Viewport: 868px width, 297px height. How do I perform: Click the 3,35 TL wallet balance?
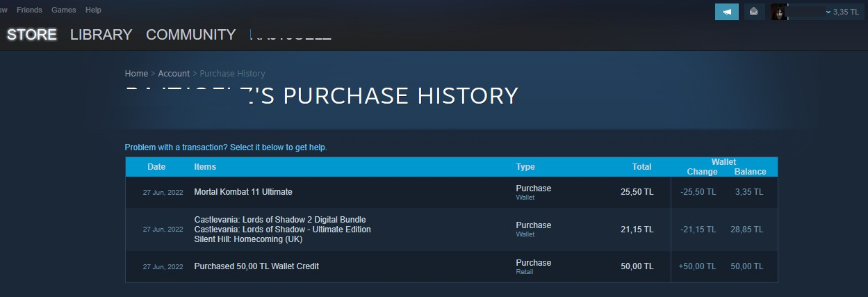(846, 12)
